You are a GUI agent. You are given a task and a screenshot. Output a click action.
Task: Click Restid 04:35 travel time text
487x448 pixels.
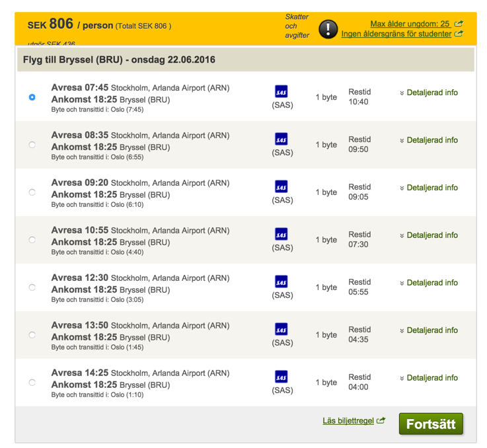pyautogui.click(x=359, y=334)
